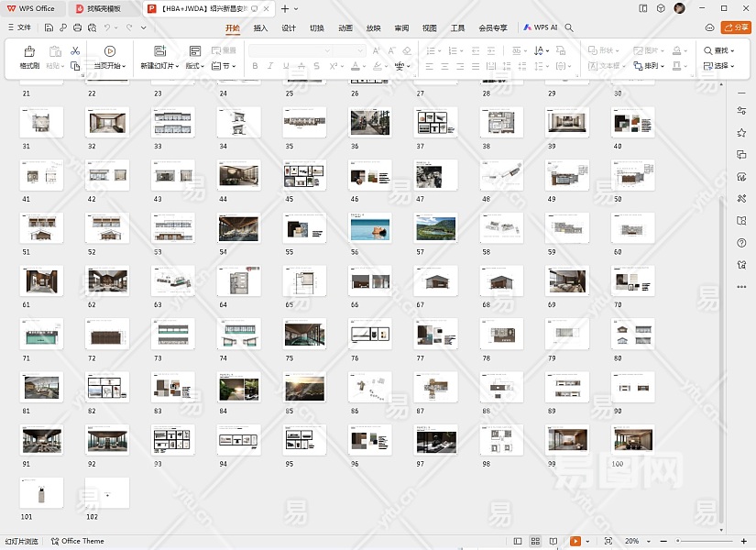Click the Save icon in quick access toolbar

coord(49,28)
